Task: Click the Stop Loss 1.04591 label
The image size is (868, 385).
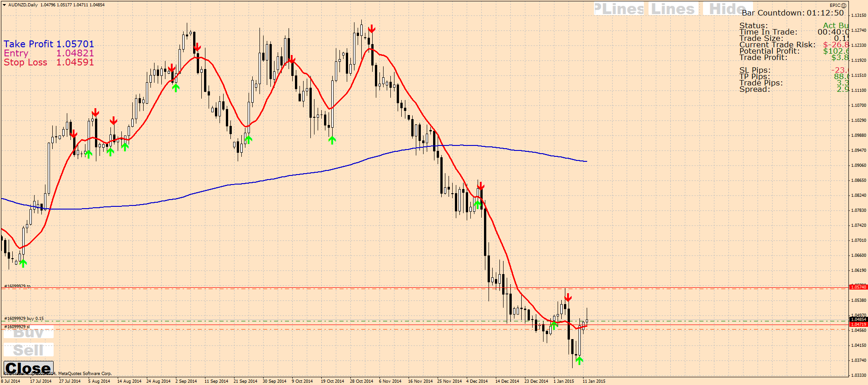Action: [x=49, y=62]
